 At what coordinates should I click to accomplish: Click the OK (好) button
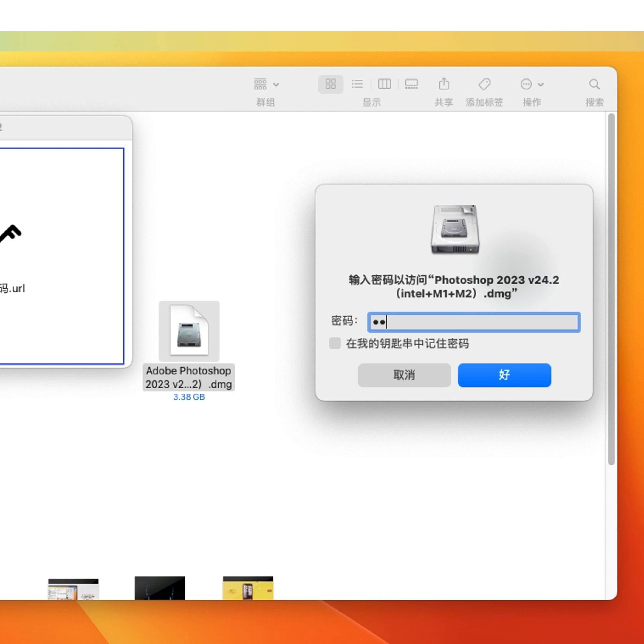click(x=504, y=375)
